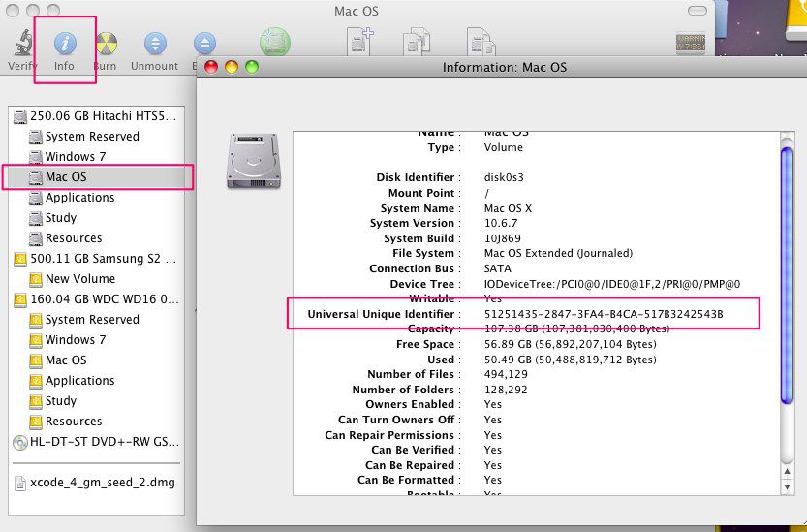
Task: Close the Information: Mac OS window
Action: [x=211, y=67]
